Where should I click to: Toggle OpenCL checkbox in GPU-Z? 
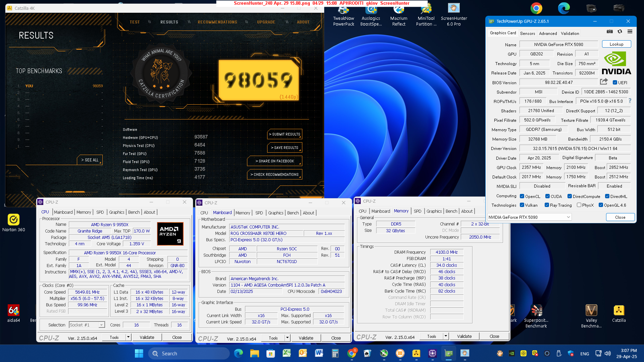click(x=522, y=196)
